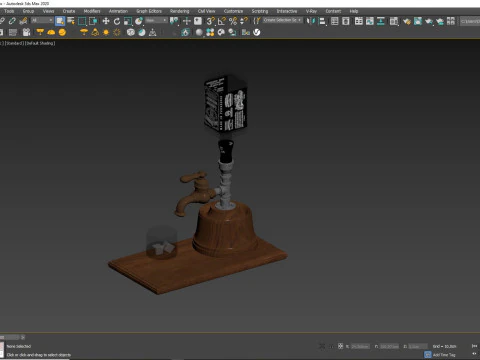Click the X coordinate input field
Screen dimensions: 480x360
[x=360, y=347]
